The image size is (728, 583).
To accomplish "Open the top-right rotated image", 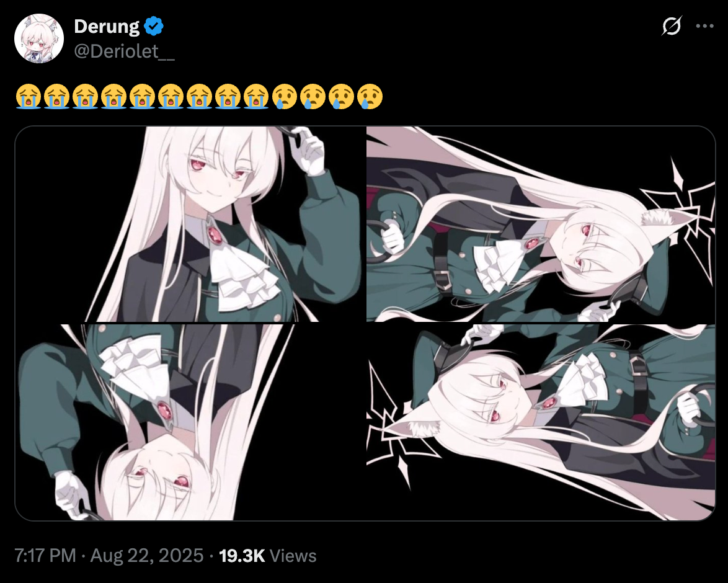I will (541, 224).
